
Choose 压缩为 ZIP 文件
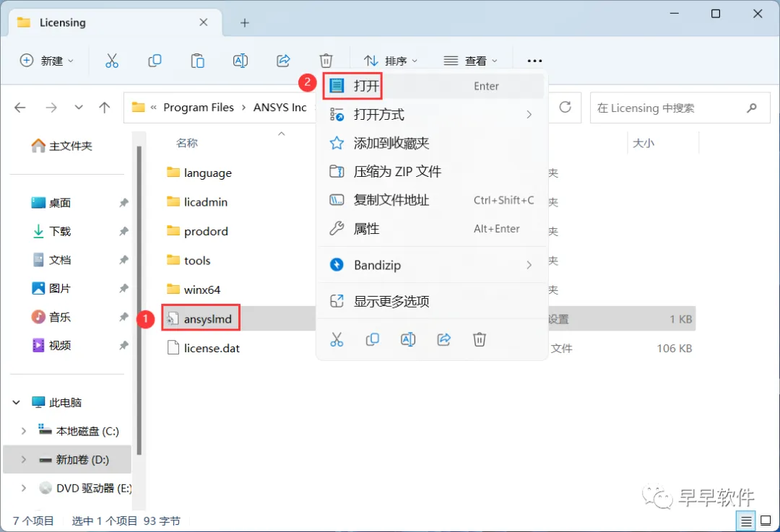pyautogui.click(x=432, y=172)
